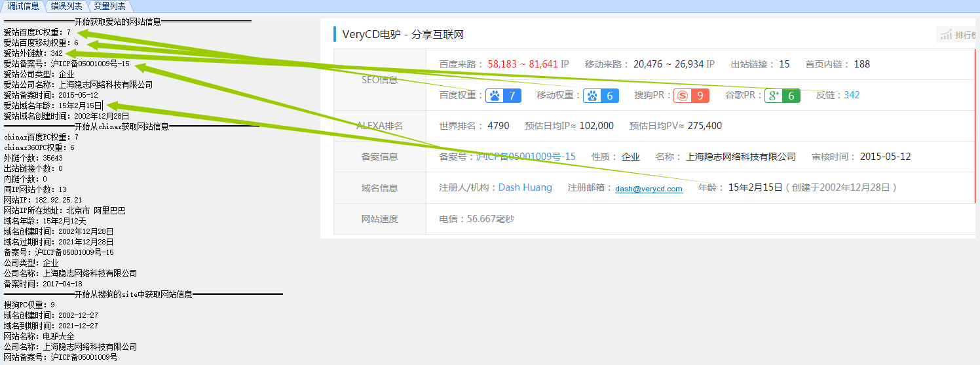
Task: Click the Sogou PR badge icon
Action: coord(691,96)
